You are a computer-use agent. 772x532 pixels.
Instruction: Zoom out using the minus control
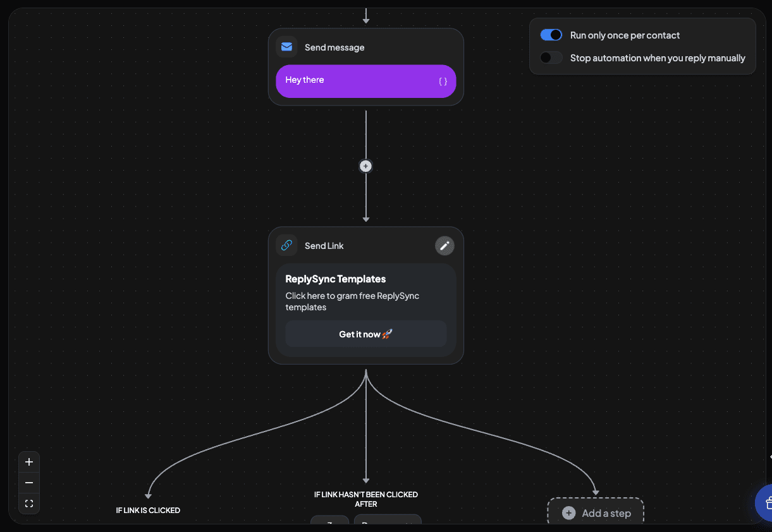[28, 482]
